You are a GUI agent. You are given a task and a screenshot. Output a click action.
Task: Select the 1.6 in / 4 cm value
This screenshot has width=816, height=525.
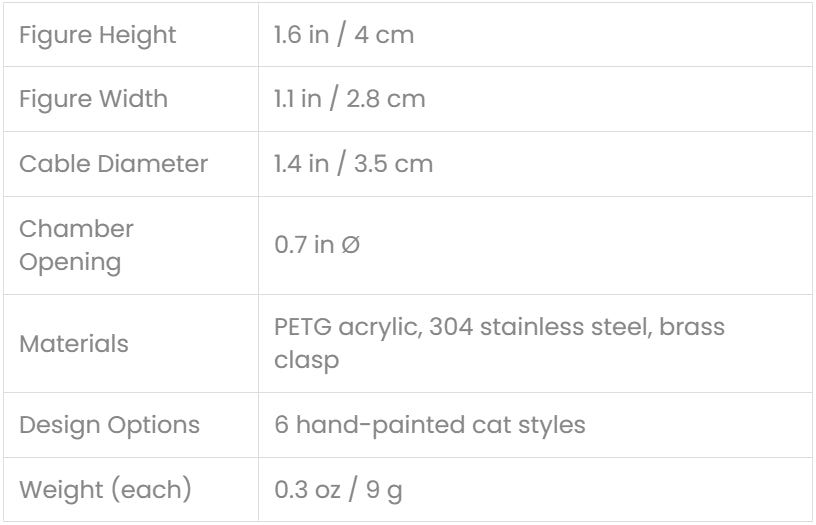(x=344, y=35)
